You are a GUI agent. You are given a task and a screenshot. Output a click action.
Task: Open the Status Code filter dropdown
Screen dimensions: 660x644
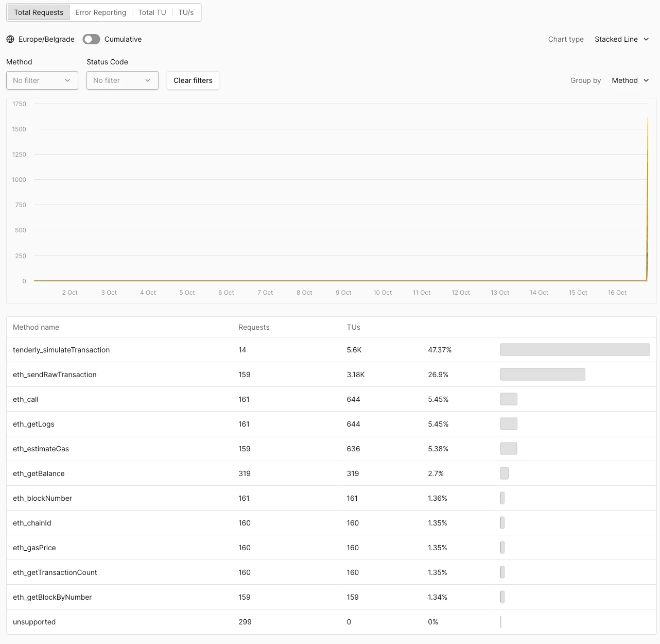tap(123, 80)
